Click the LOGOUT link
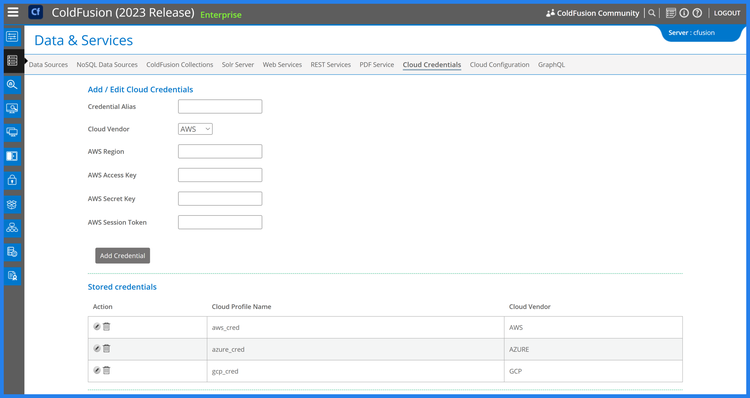This screenshot has height=398, width=750. (x=727, y=13)
